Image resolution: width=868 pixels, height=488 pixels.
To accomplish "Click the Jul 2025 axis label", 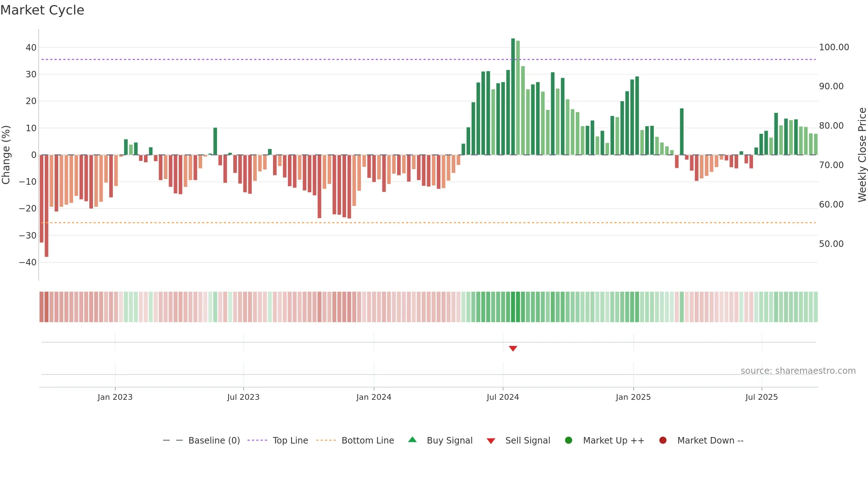I will (x=762, y=397).
